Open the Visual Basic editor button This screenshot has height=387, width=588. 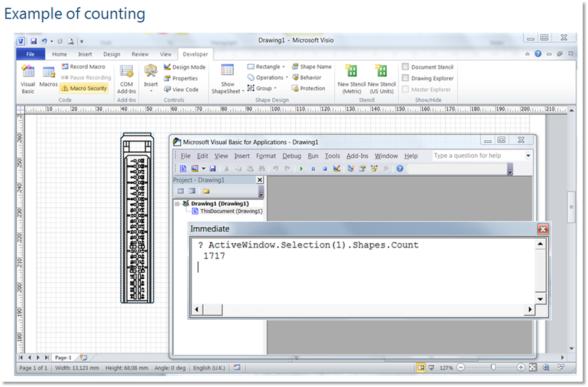(28, 79)
